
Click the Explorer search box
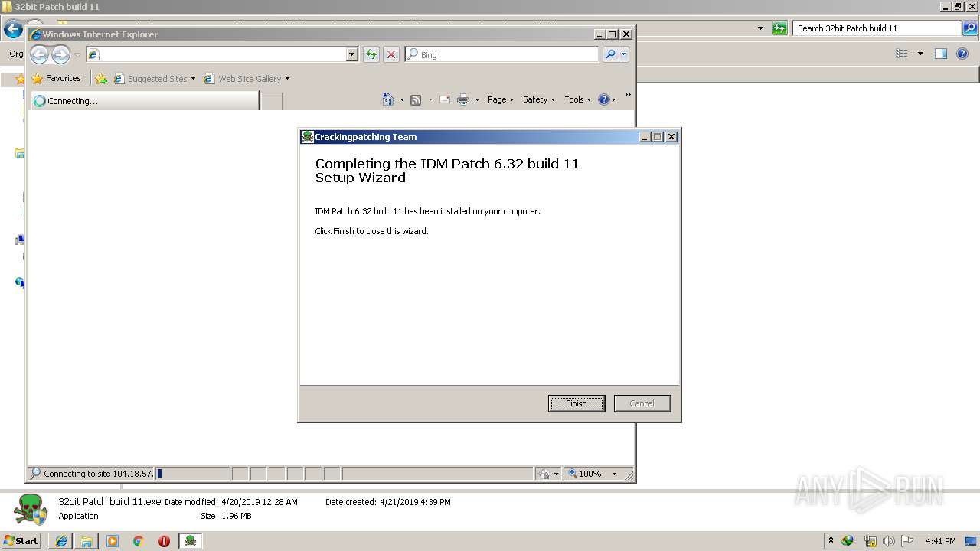click(x=877, y=28)
